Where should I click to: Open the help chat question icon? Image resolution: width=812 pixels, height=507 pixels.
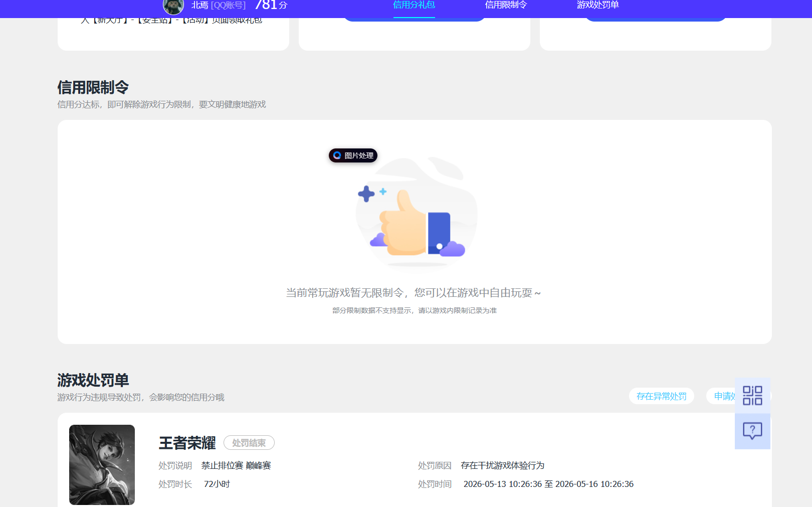752,431
